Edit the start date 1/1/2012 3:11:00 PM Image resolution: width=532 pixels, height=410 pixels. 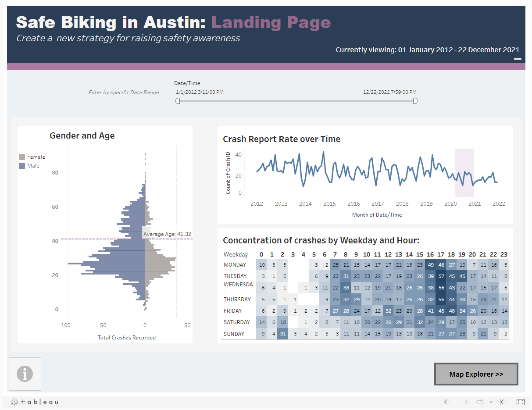pos(200,92)
